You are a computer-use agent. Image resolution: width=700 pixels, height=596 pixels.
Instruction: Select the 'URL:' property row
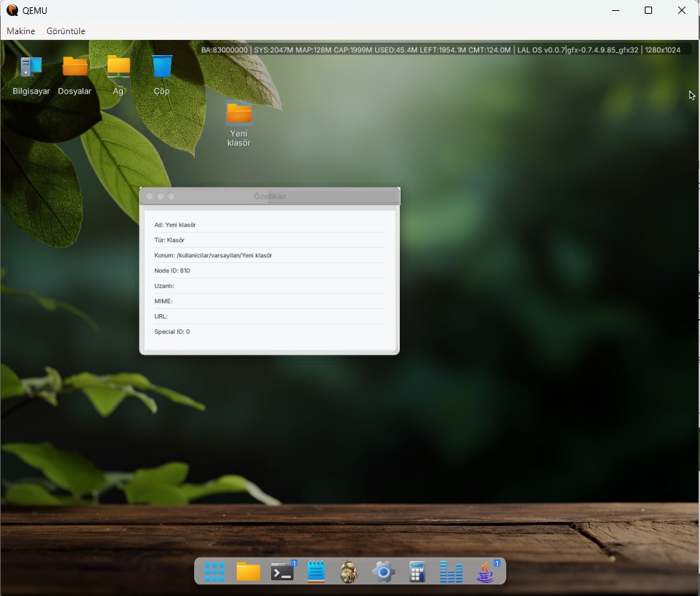point(270,316)
